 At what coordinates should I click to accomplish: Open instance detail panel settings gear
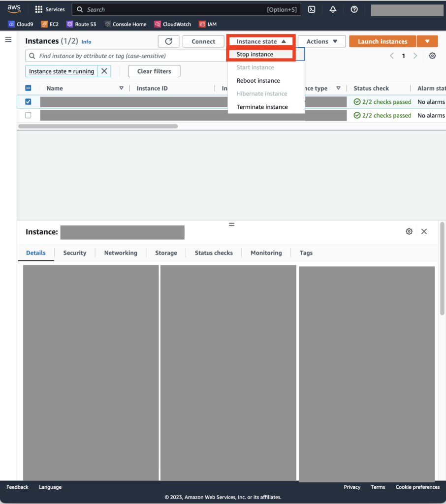click(x=409, y=231)
